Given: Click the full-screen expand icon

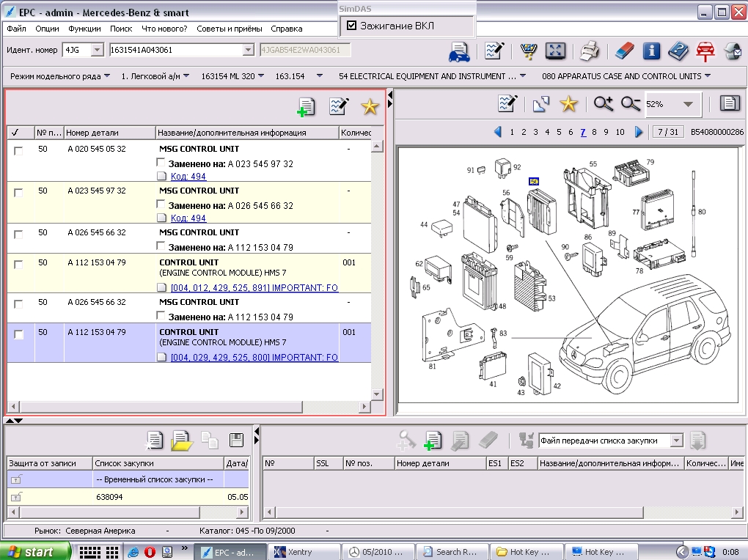Looking at the screenshot, I should point(555,51).
